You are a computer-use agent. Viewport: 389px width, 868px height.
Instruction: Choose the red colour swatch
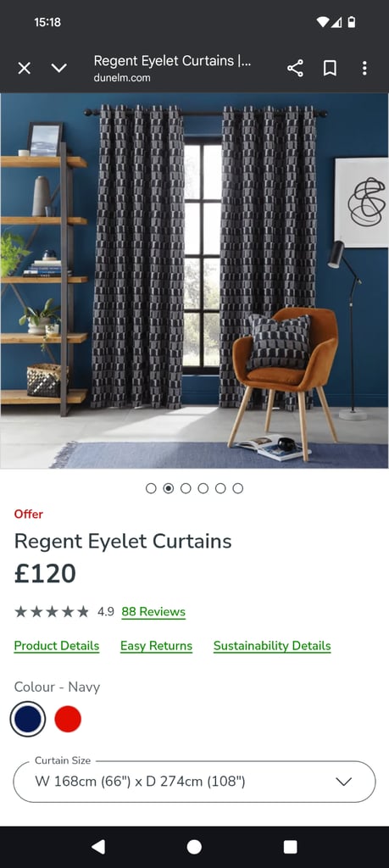pyautogui.click(x=68, y=719)
